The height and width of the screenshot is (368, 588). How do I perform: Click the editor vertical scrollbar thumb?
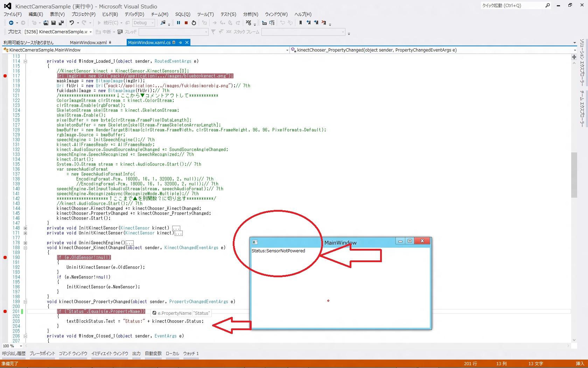574,175
